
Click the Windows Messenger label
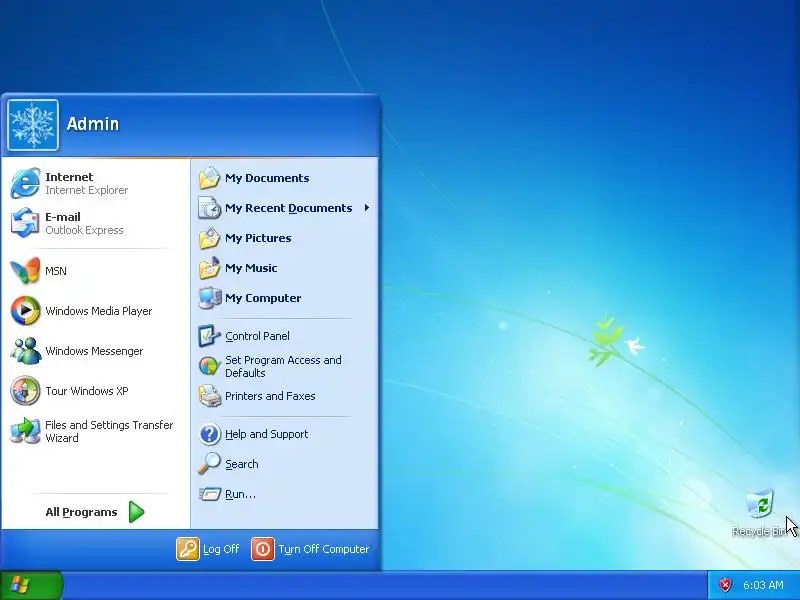click(x=94, y=351)
